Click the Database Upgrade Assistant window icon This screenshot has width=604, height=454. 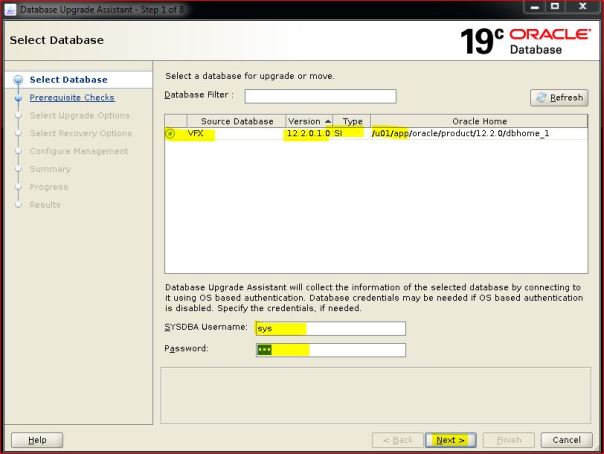(x=10, y=9)
